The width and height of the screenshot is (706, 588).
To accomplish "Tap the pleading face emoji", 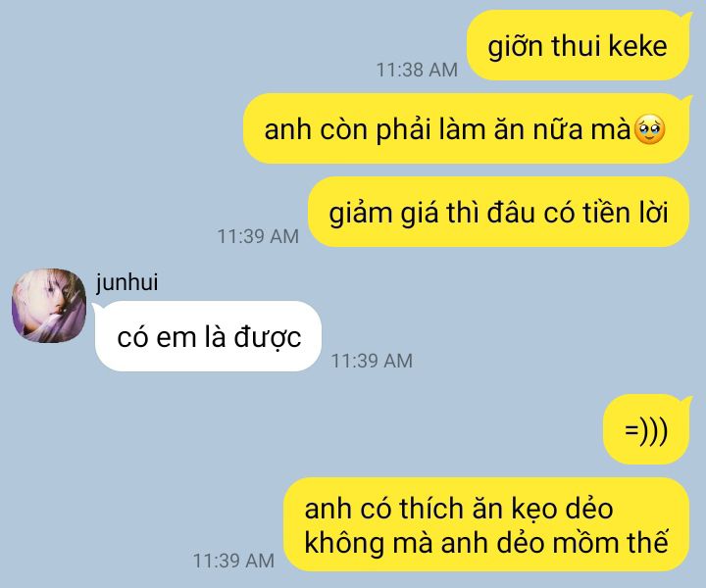I will click(649, 129).
